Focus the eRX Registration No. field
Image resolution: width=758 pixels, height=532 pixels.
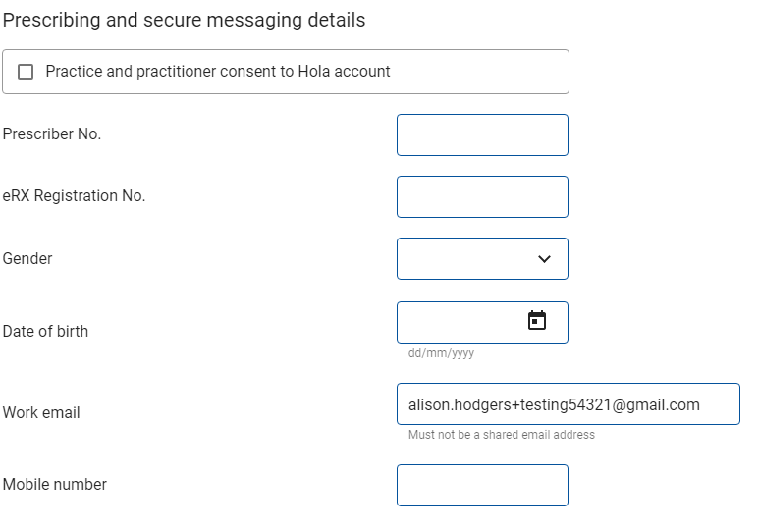[x=482, y=196]
